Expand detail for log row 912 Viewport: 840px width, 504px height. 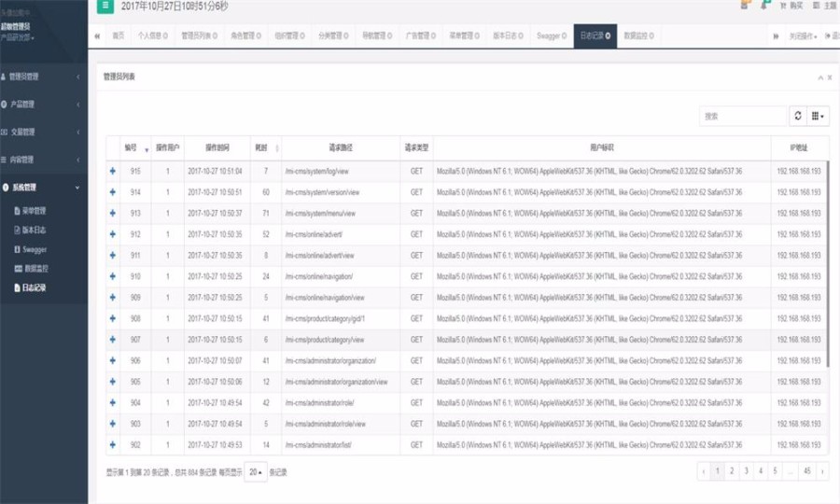point(113,234)
